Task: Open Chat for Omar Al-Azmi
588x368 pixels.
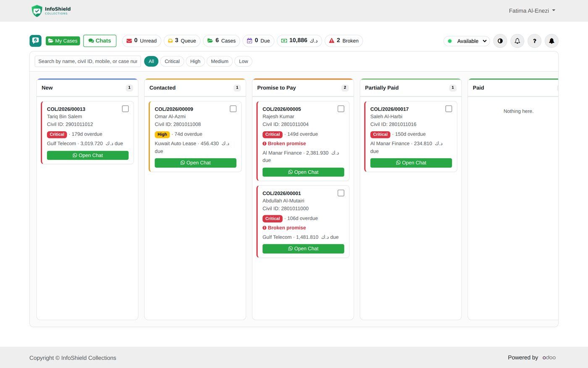Action: pos(195,163)
